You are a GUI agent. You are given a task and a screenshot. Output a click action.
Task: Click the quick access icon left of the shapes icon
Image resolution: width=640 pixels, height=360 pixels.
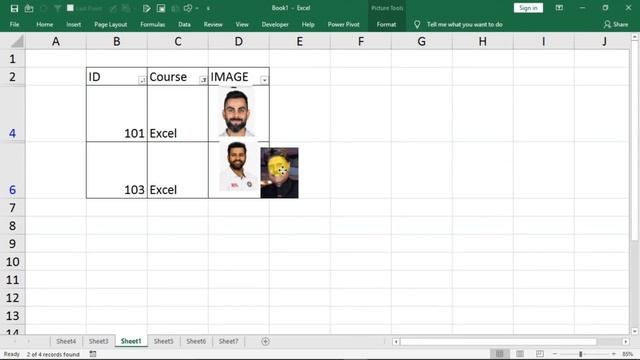click(175, 8)
